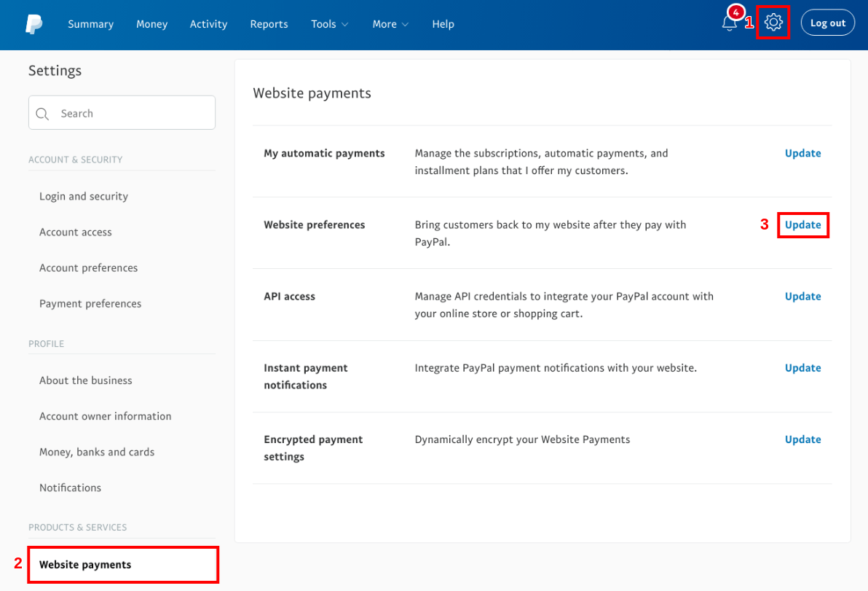868x591 pixels.
Task: Expand the More dropdown menu
Action: point(390,24)
